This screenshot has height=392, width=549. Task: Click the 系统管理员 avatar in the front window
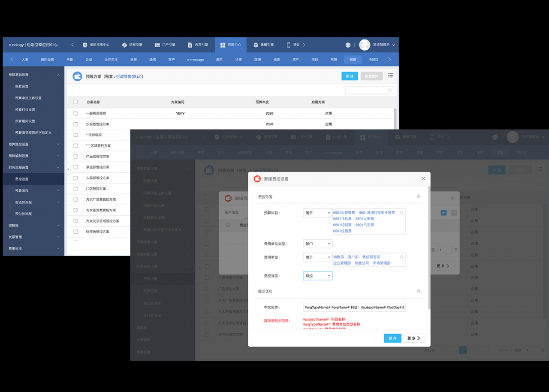click(365, 45)
